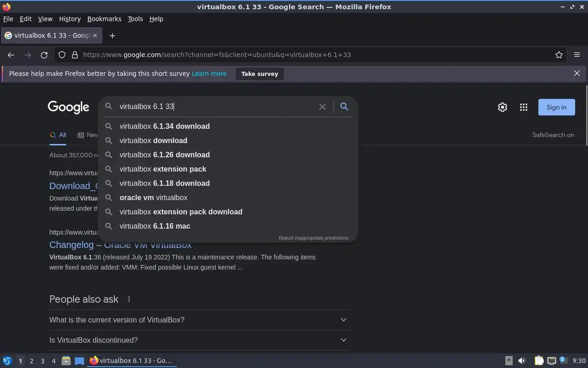This screenshot has height=368, width=588.
Task: Open the History menu
Action: 70,19
